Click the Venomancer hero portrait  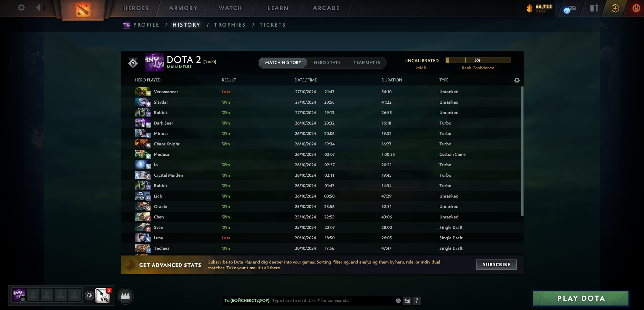143,92
